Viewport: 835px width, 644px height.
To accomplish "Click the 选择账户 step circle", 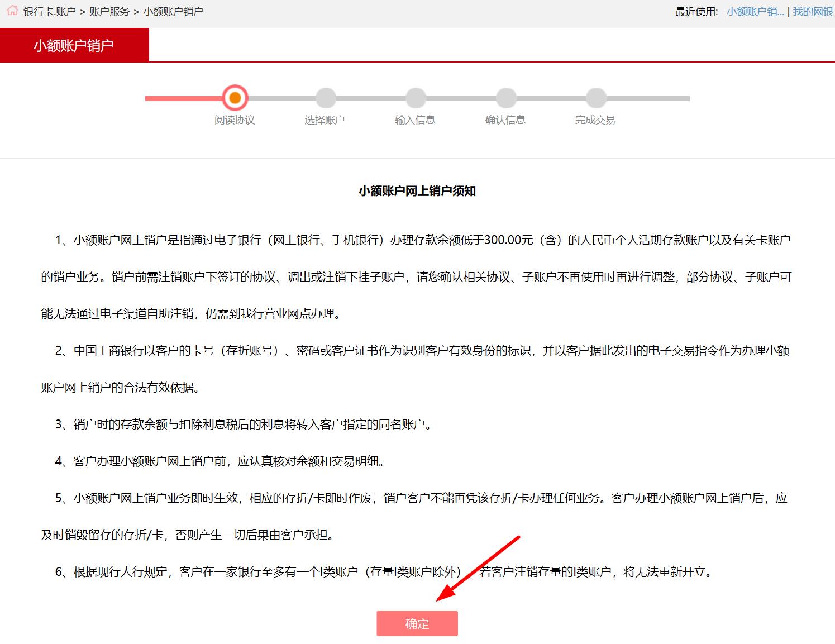I will coord(326,98).
